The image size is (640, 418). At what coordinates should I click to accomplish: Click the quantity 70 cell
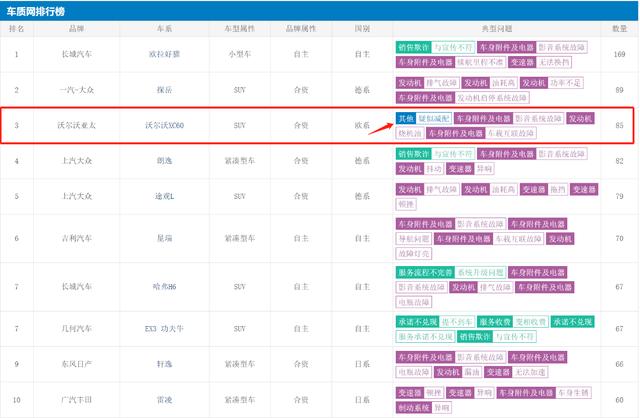click(x=619, y=238)
